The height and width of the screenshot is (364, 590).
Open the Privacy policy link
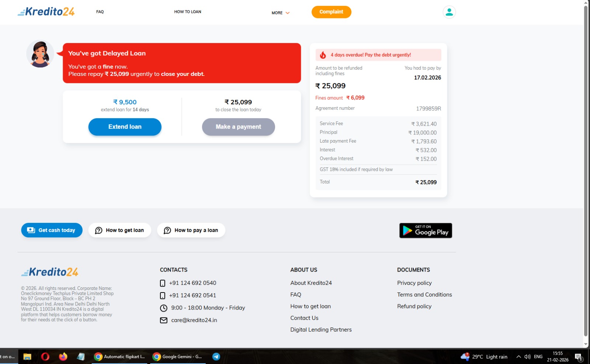coord(414,283)
